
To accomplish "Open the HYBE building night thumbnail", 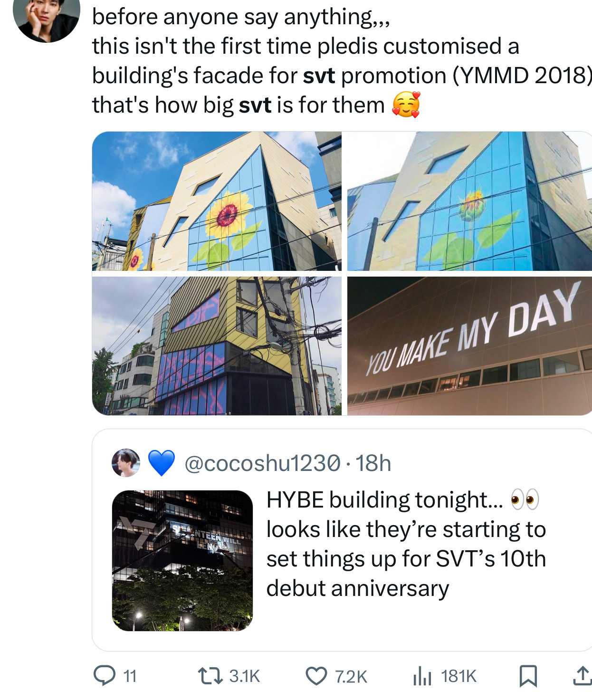I will (x=182, y=561).
